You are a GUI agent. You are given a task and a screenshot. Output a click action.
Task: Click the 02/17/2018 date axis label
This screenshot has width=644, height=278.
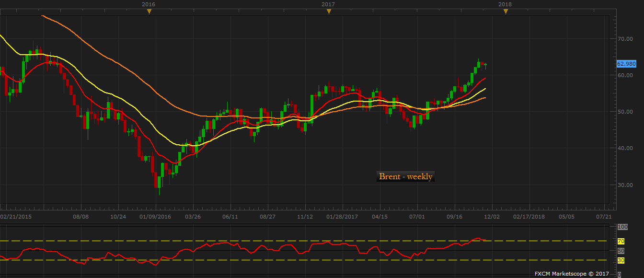pyautogui.click(x=529, y=217)
